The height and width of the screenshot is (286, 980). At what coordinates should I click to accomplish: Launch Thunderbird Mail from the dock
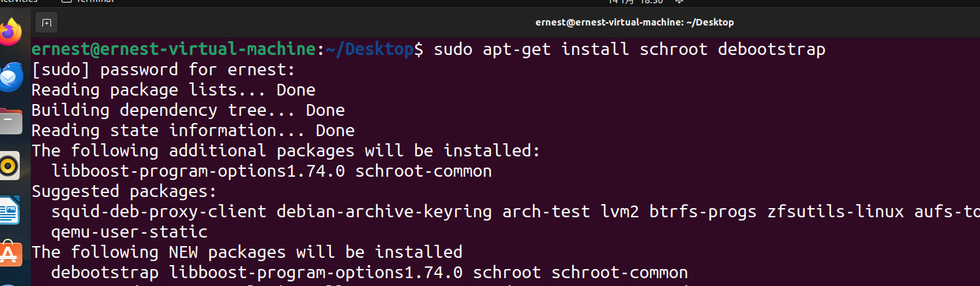tap(11, 78)
